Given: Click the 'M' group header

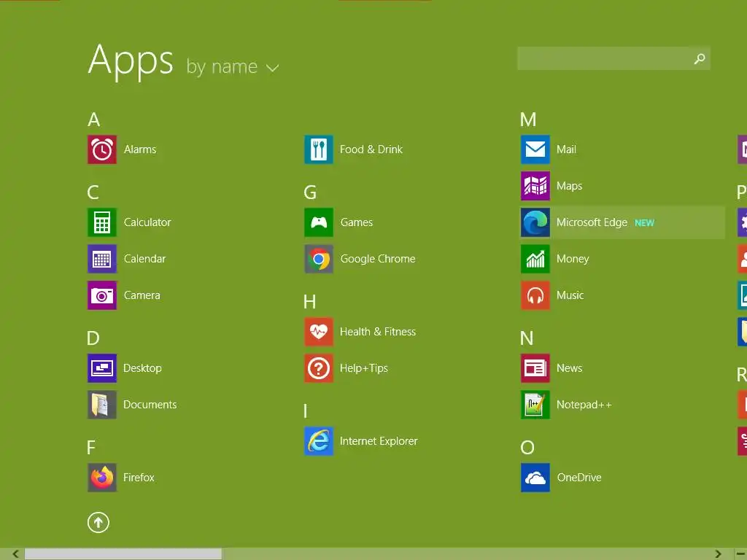Looking at the screenshot, I should click(x=528, y=120).
